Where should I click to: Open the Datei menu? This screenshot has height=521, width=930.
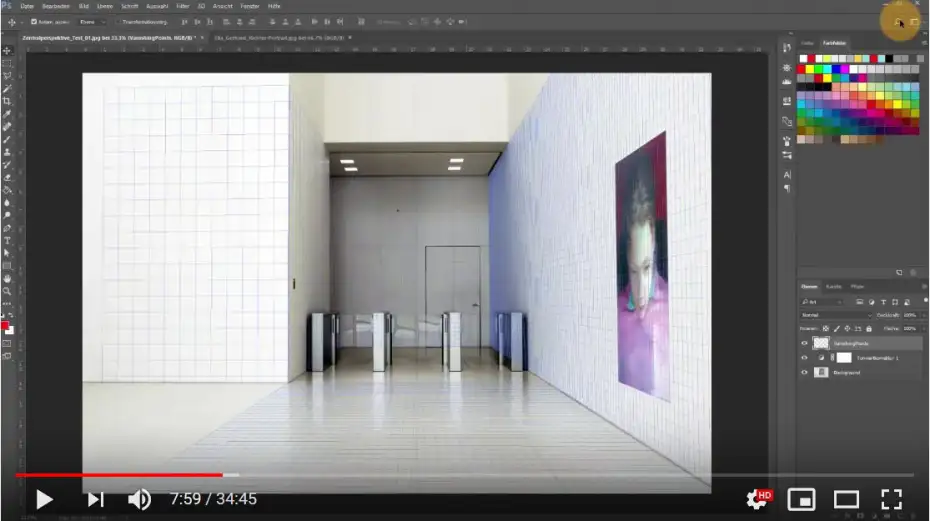(x=27, y=6)
